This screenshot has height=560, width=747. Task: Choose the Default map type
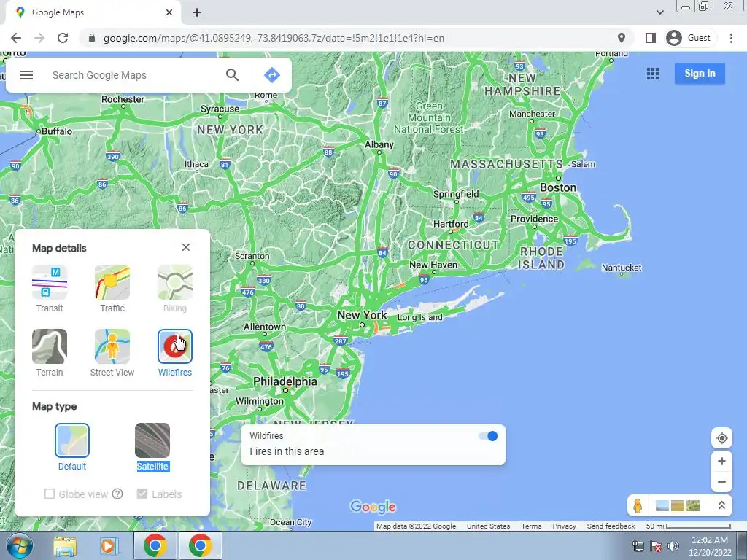point(72,447)
